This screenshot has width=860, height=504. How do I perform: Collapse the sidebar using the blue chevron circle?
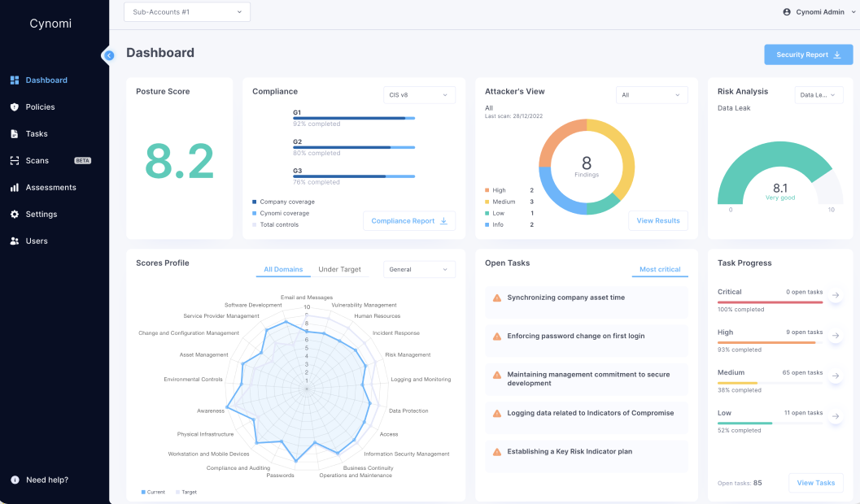(109, 55)
